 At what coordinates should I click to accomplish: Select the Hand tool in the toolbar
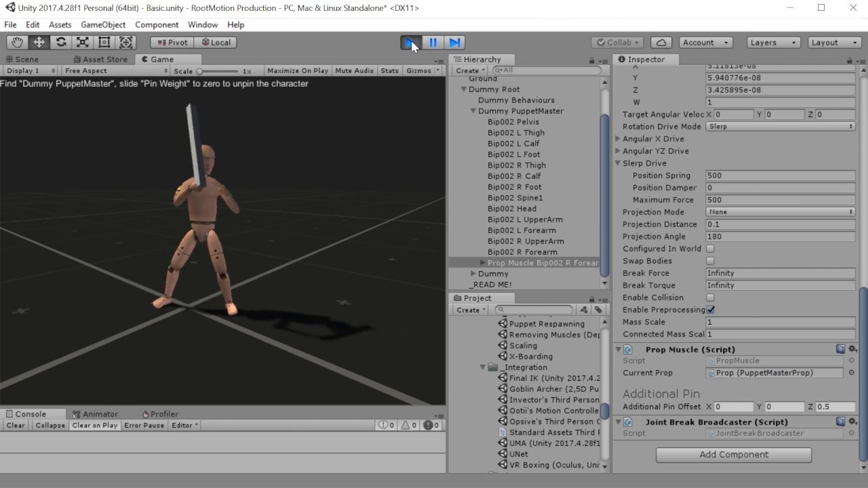click(x=17, y=42)
